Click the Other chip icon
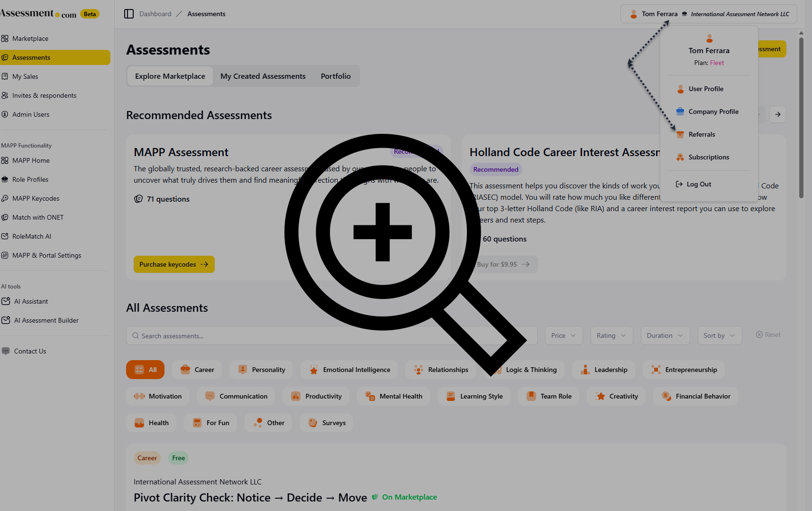Image resolution: width=812 pixels, height=511 pixels. coord(258,423)
